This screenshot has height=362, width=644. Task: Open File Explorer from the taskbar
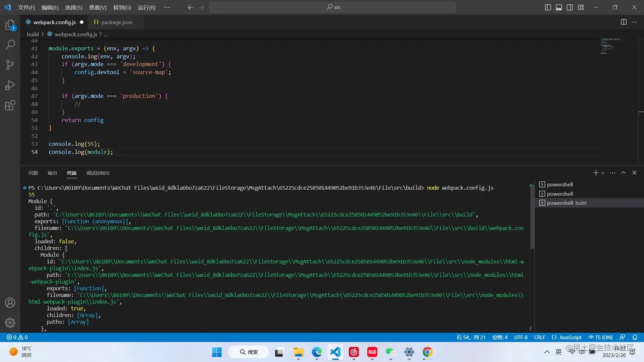coord(298,352)
